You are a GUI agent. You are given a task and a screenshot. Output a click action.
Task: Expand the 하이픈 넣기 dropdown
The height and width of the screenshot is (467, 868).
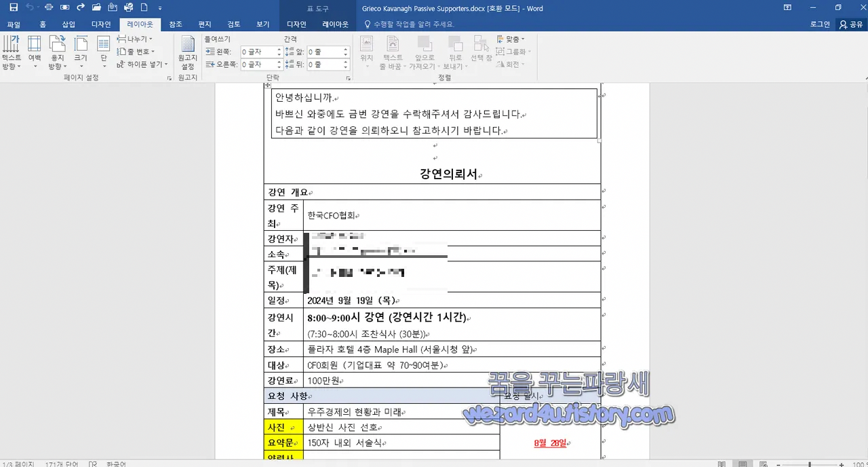(x=143, y=64)
